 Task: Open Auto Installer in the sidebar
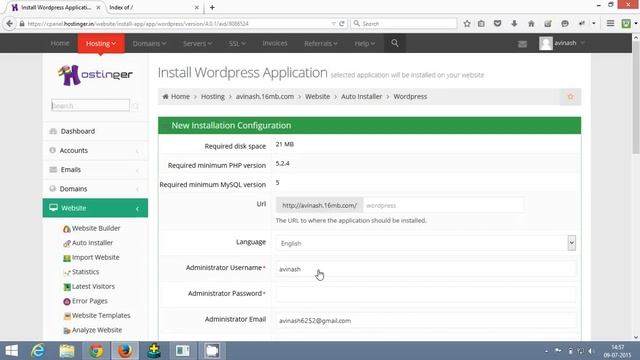coord(88,243)
